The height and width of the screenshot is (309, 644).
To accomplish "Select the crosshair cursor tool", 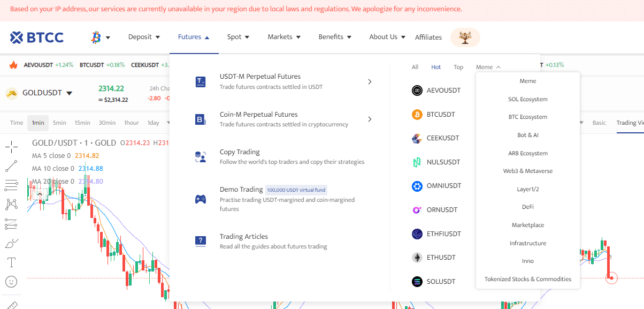I will point(11,147).
